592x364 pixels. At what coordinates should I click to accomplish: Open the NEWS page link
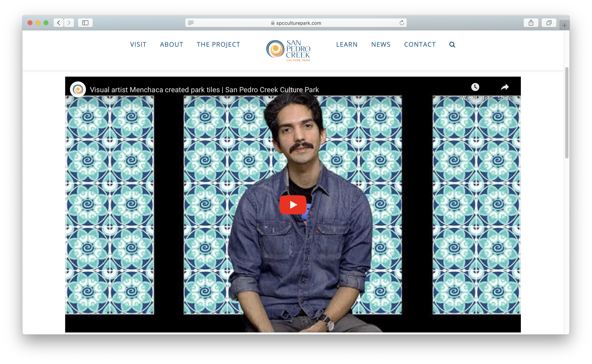click(x=381, y=45)
